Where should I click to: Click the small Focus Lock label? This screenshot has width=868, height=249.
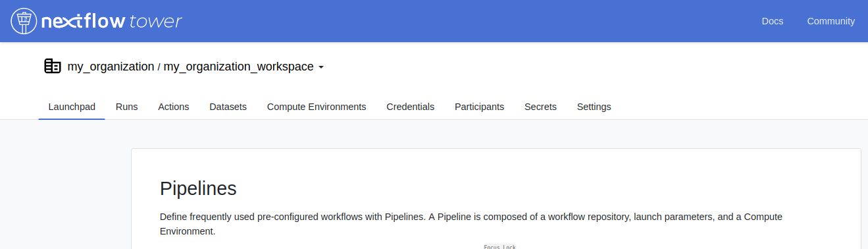point(500,246)
